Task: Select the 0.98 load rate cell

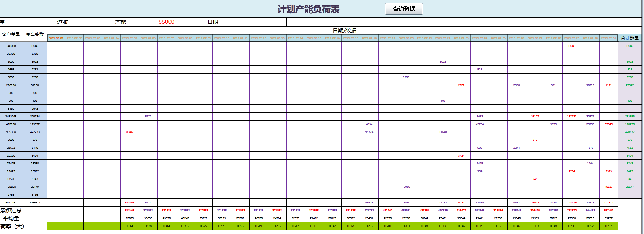Action: click(x=148, y=226)
